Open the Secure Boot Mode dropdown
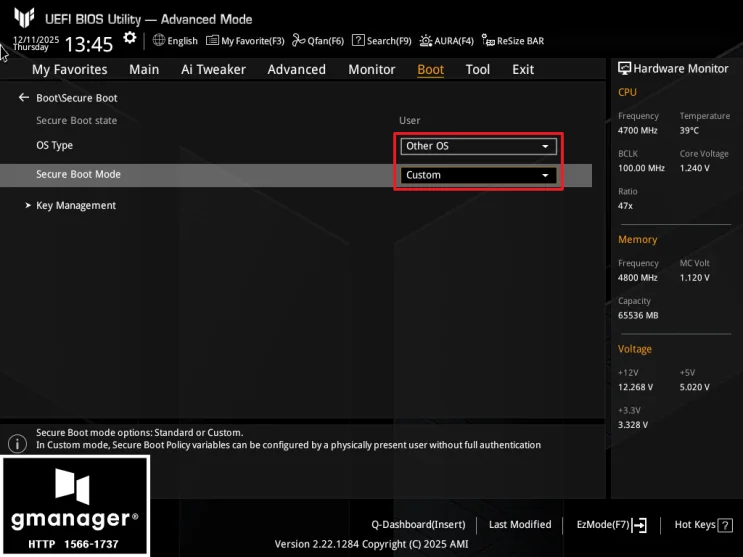This screenshot has height=557, width=743. (478, 175)
